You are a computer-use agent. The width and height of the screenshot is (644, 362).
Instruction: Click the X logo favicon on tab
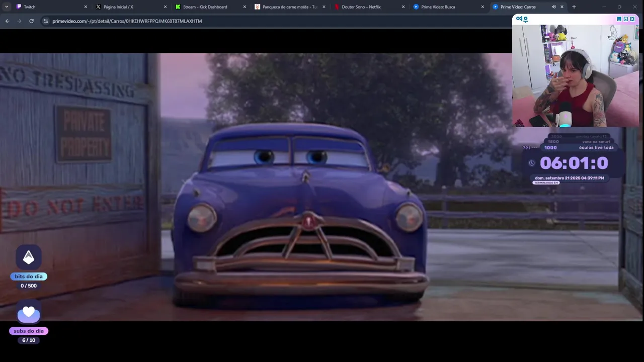click(x=98, y=7)
